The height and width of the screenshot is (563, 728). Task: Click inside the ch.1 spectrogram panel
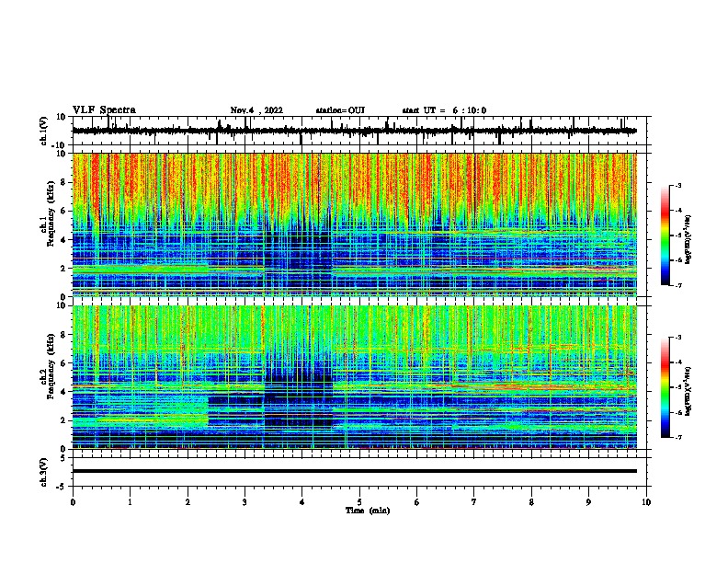[355, 224]
